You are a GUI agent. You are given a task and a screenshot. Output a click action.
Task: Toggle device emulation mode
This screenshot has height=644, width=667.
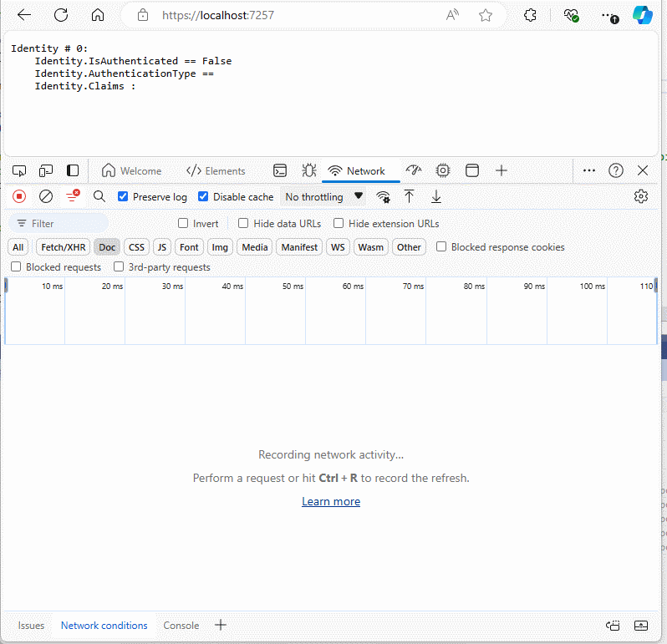pyautogui.click(x=46, y=171)
